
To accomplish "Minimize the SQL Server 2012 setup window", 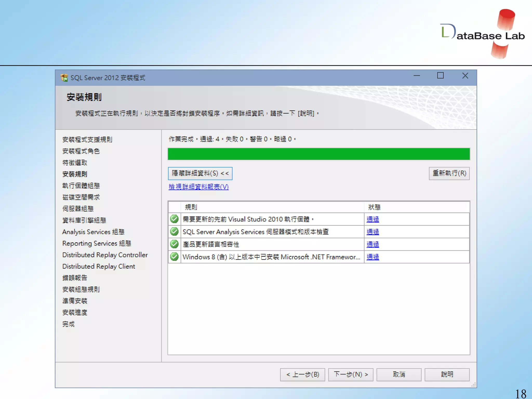I will pos(417,76).
